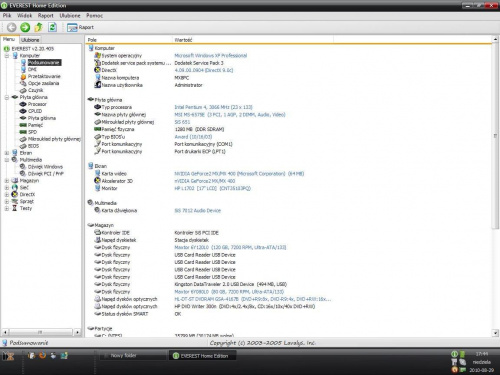Expand the Sieć tree node
The width and height of the screenshot is (500, 375).
[x=7, y=188]
